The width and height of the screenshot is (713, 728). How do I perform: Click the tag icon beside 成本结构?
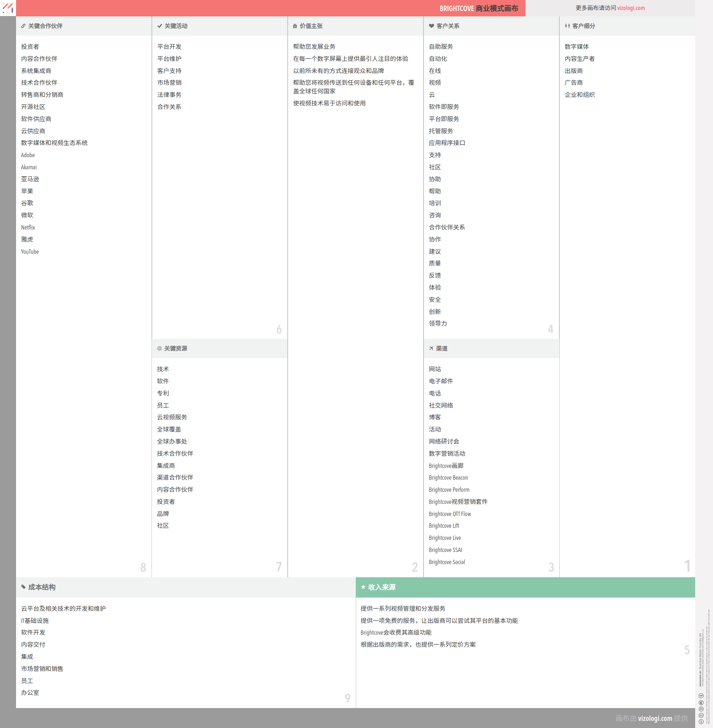pyautogui.click(x=23, y=587)
